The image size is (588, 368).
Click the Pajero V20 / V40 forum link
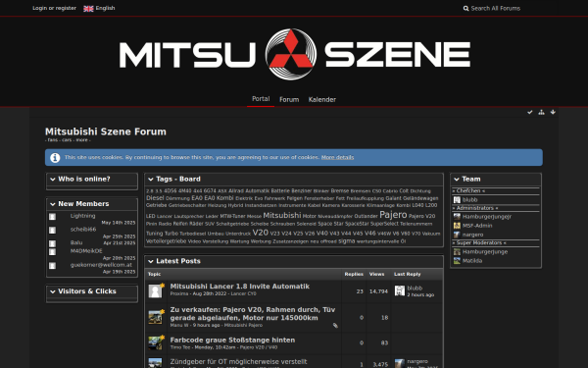click(259, 347)
